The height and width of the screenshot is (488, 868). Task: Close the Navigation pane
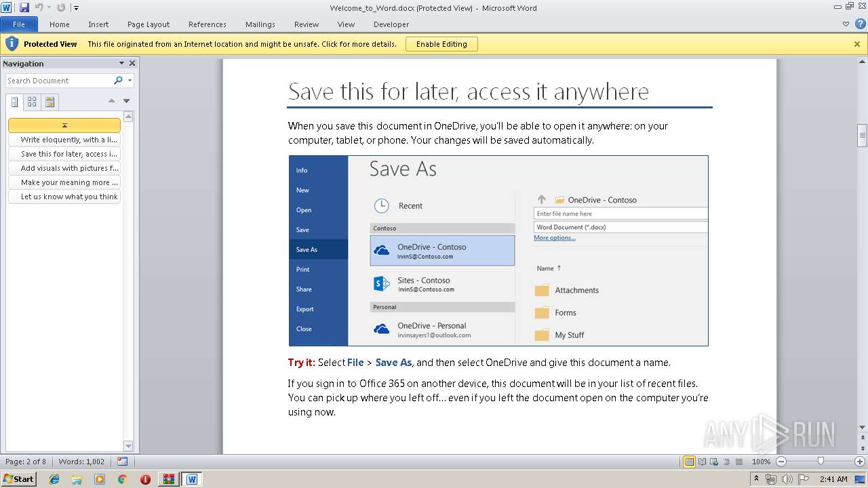point(132,63)
